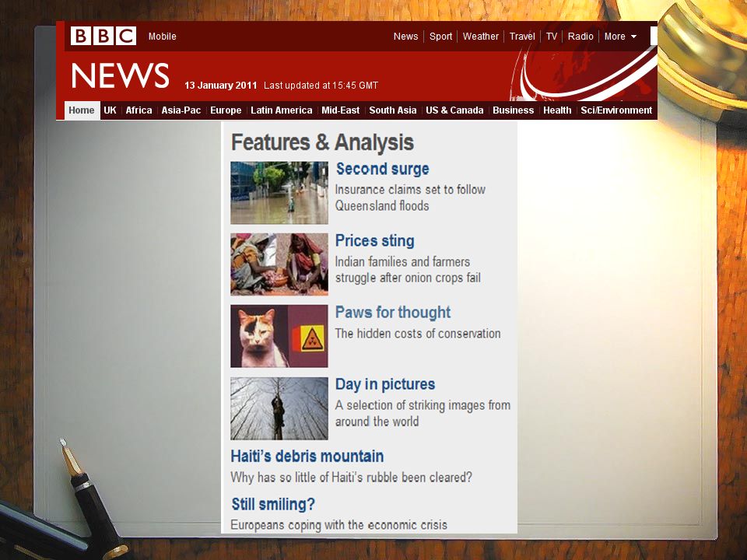Select the Business tab
The image size is (747, 560).
coord(513,110)
